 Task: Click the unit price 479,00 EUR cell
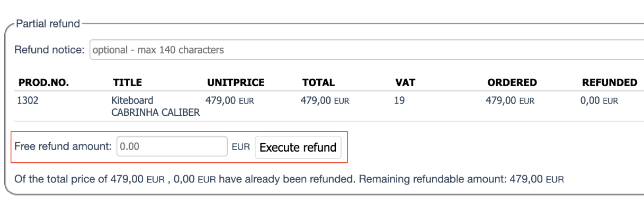(x=230, y=99)
